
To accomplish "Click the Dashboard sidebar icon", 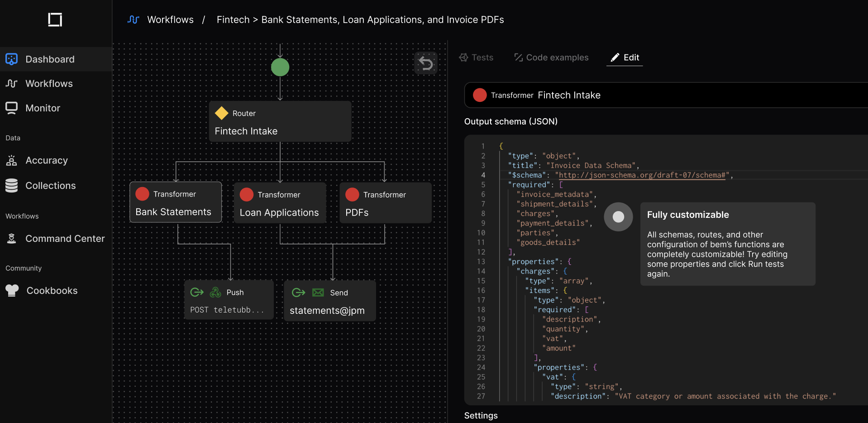I will pyautogui.click(x=12, y=59).
